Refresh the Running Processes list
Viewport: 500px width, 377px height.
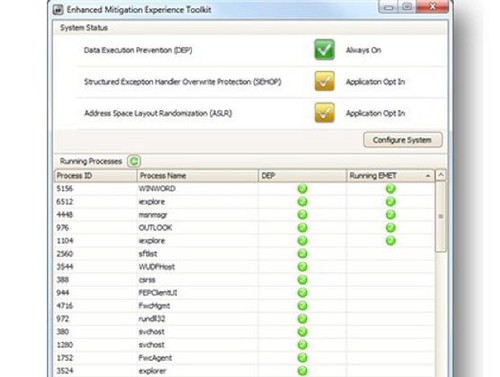coord(134,161)
